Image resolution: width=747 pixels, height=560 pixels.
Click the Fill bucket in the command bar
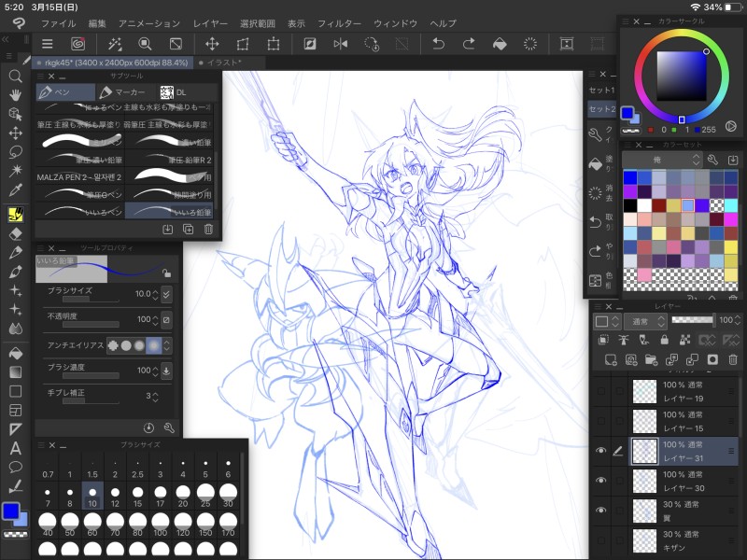tap(500, 44)
